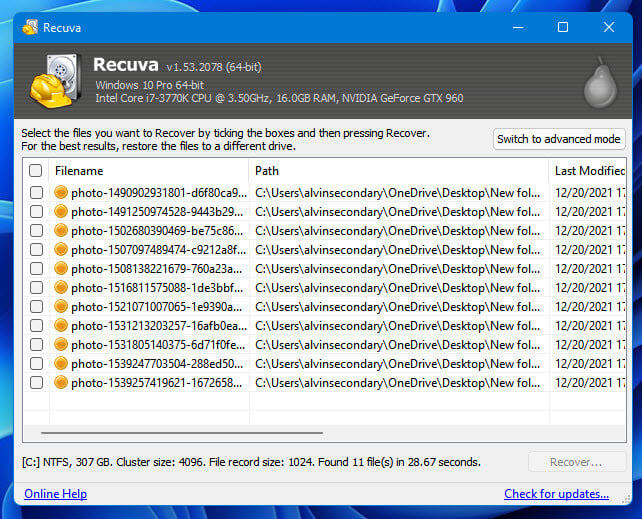Image resolution: width=642 pixels, height=519 pixels.
Task: Click last modified date of photo-1507097489474 row
Action: point(590,250)
